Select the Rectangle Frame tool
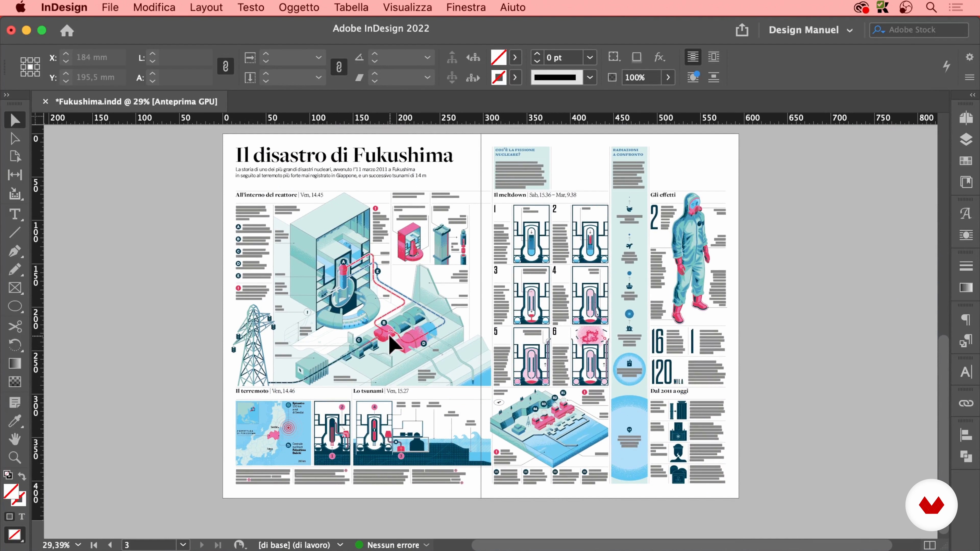 (x=15, y=288)
